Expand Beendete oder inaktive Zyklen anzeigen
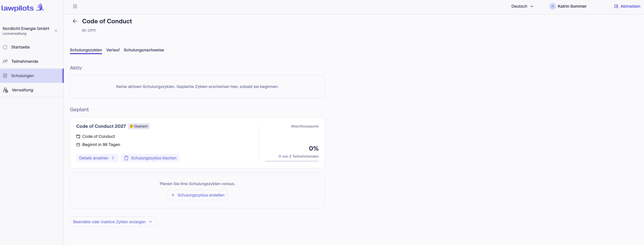Image resolution: width=644 pixels, height=245 pixels. [113, 222]
